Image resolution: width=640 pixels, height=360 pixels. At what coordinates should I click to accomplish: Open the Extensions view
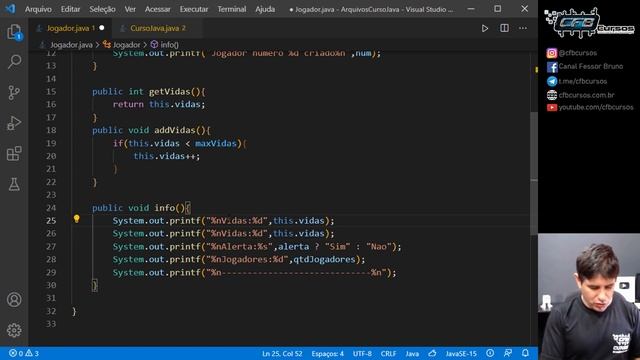(x=14, y=154)
